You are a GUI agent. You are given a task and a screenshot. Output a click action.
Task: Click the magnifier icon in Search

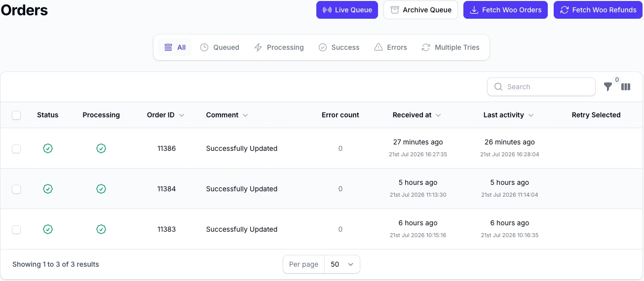tap(498, 87)
